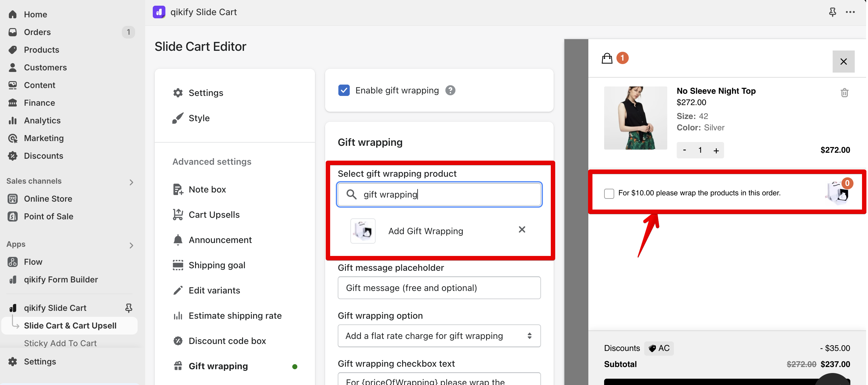The width and height of the screenshot is (868, 385).
Task: Select the Products tag icon
Action: pos(13,50)
